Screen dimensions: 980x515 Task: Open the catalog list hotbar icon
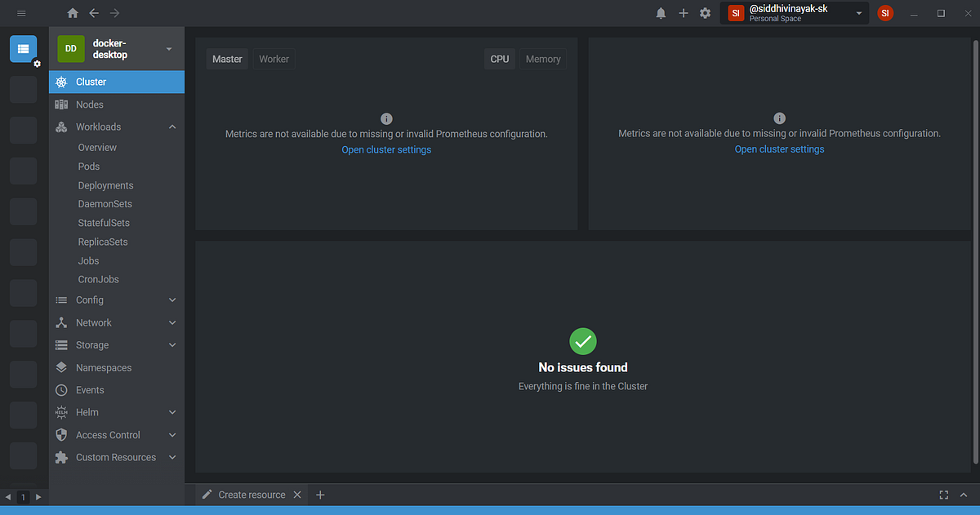[23, 49]
